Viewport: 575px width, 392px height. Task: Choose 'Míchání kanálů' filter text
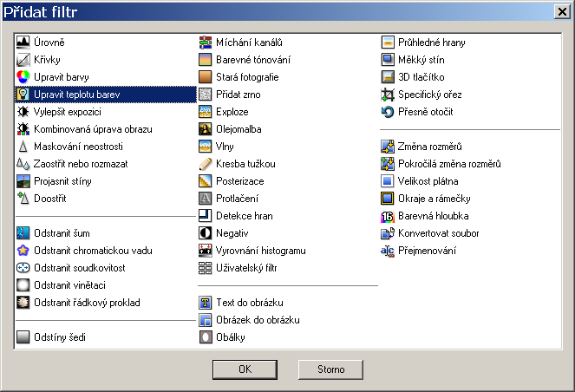coord(250,42)
